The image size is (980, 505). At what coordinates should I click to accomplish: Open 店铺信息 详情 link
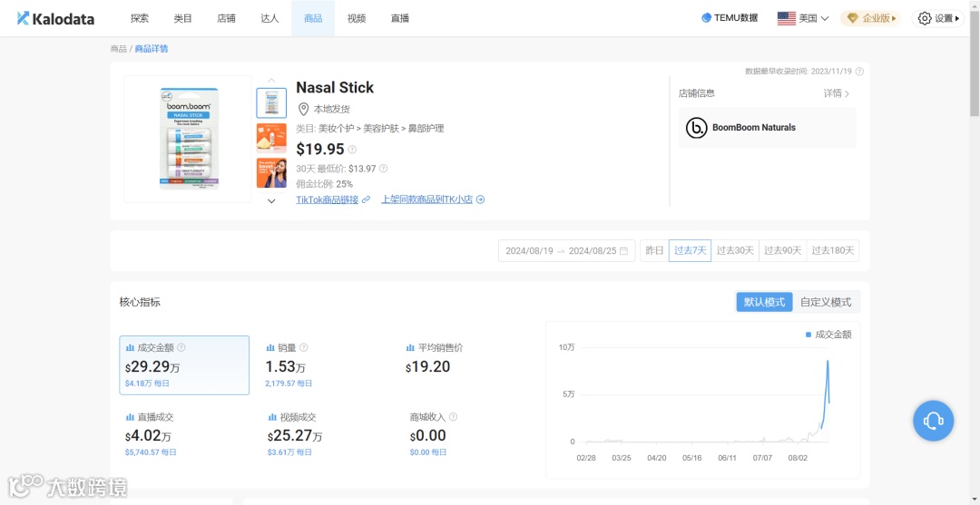[837, 93]
